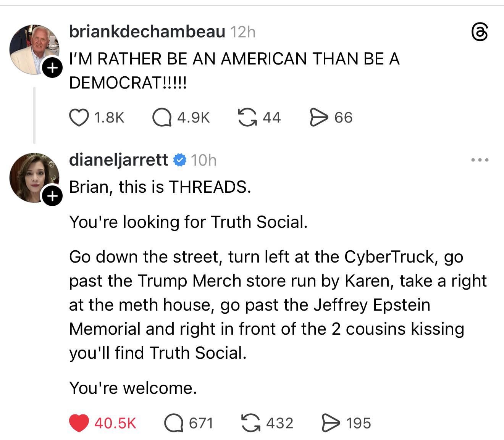Open dianeljarrett's profile picture
The width and height of the screenshot is (504, 440).
click(34, 177)
